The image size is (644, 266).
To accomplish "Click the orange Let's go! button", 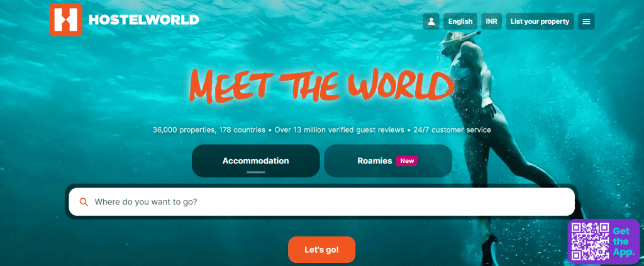I will click(321, 250).
